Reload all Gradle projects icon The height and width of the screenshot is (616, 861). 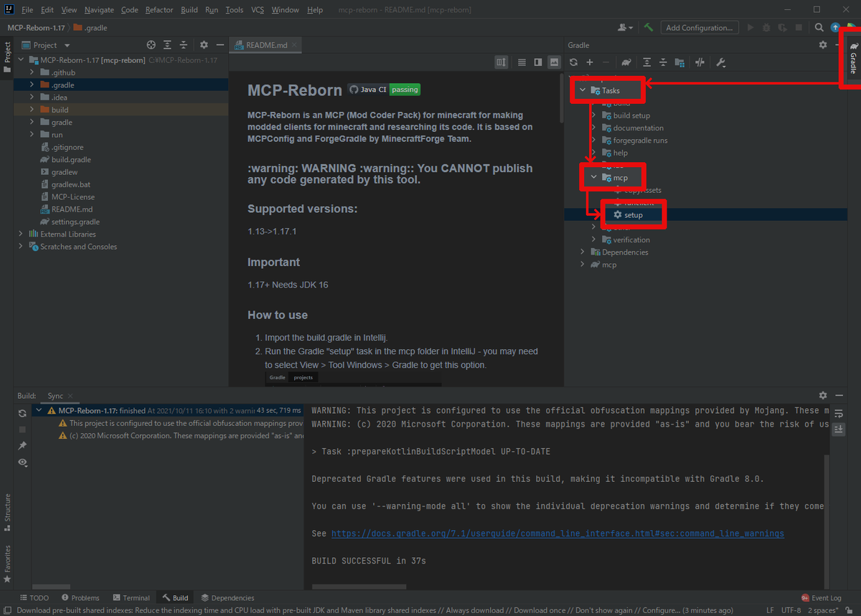coord(573,62)
